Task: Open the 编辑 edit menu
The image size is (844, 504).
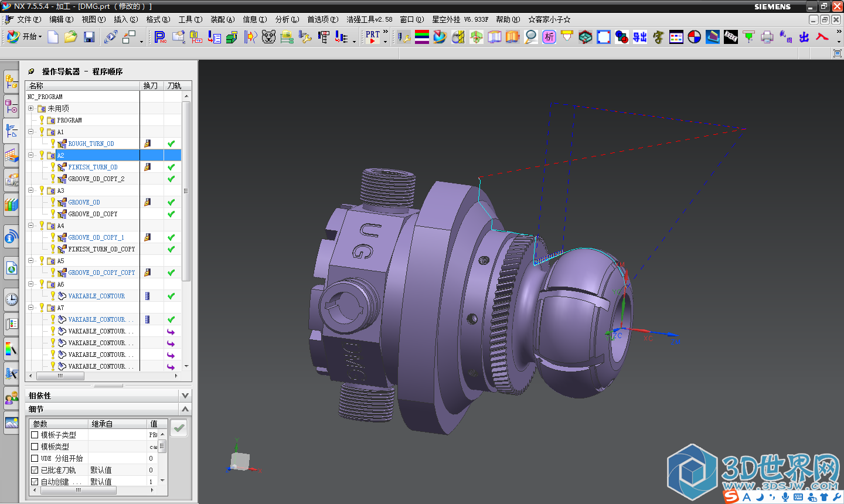Action: click(62, 19)
